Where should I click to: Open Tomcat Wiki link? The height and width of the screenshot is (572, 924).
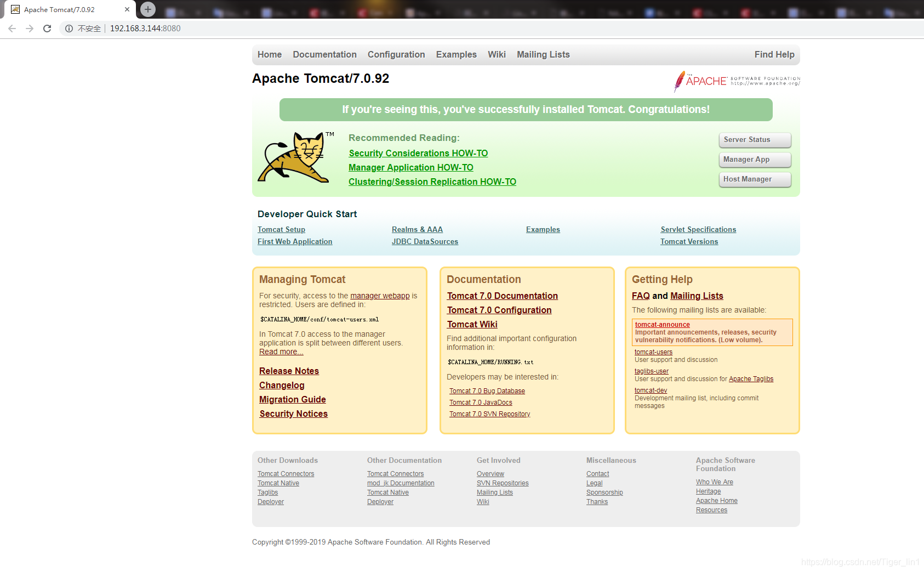[x=472, y=325]
